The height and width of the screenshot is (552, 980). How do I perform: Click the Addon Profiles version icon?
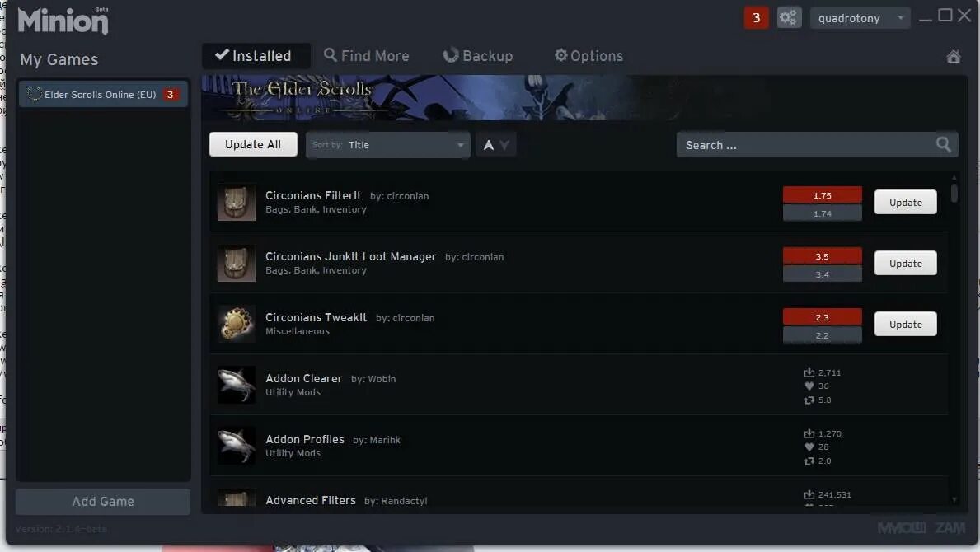tap(809, 461)
